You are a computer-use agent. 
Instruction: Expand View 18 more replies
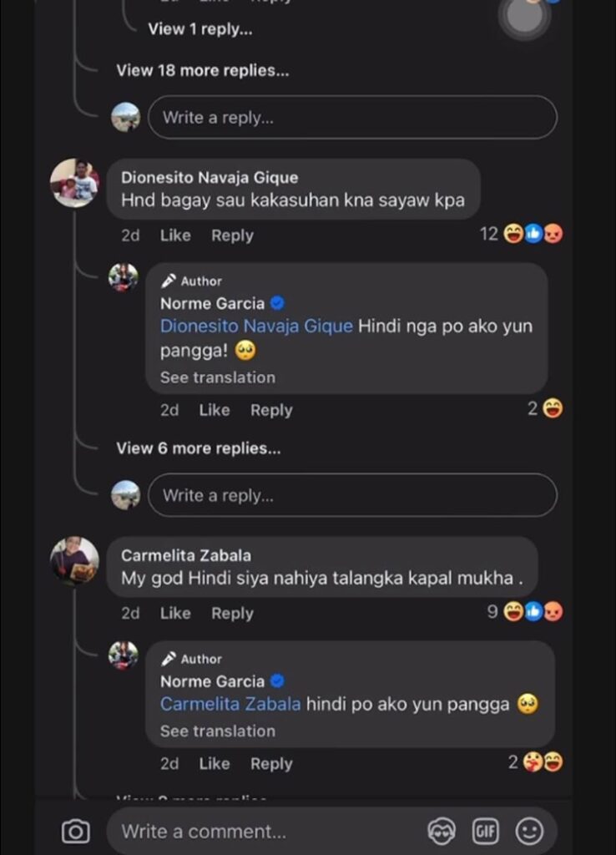(x=203, y=71)
